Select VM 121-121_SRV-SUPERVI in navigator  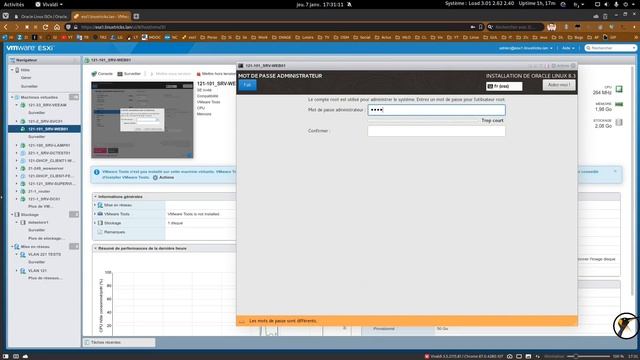pos(51,184)
